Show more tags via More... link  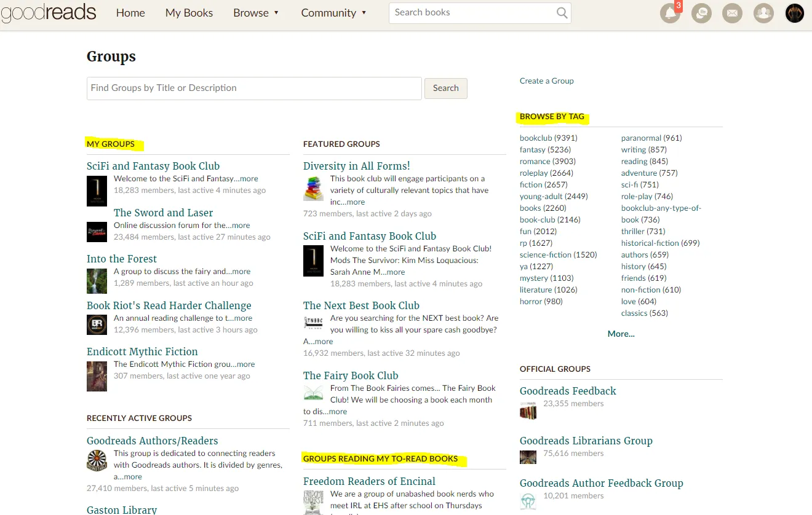(x=621, y=334)
